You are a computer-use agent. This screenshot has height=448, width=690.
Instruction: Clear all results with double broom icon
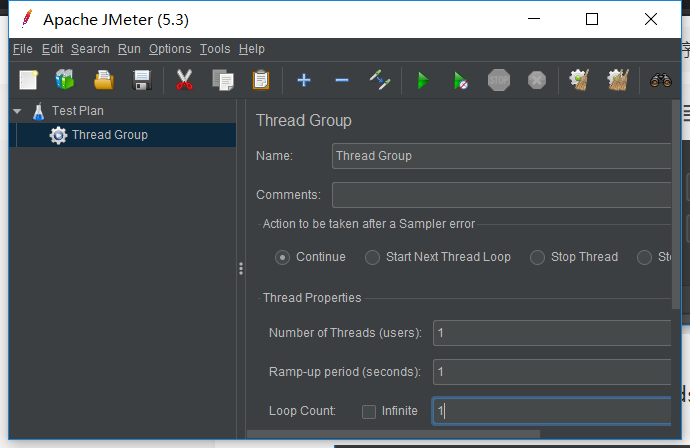click(618, 80)
